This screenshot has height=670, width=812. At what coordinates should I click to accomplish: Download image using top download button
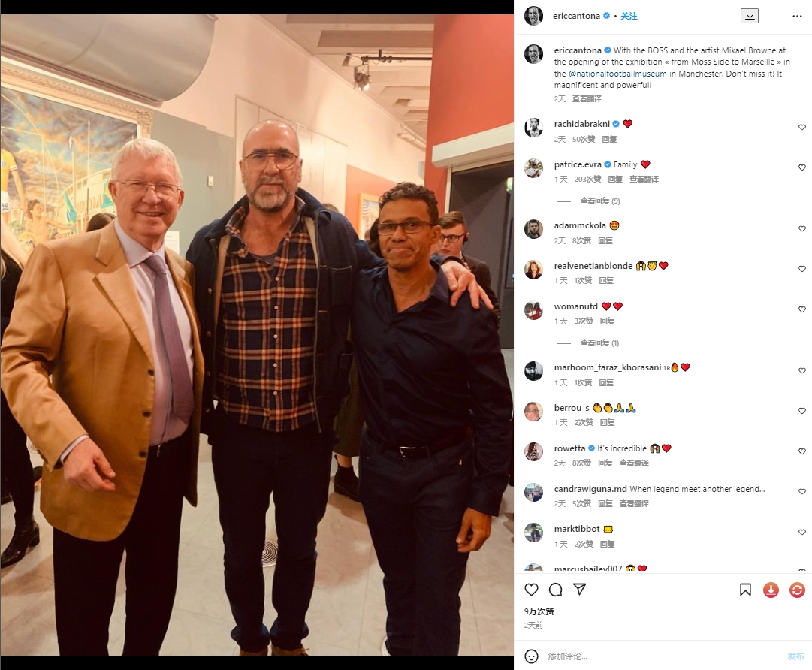tap(750, 16)
